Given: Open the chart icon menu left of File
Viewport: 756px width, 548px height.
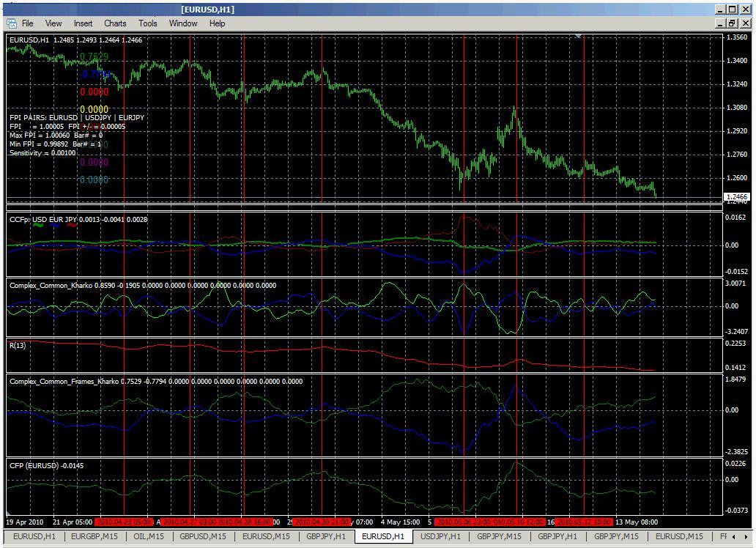Looking at the screenshot, I should [12, 23].
